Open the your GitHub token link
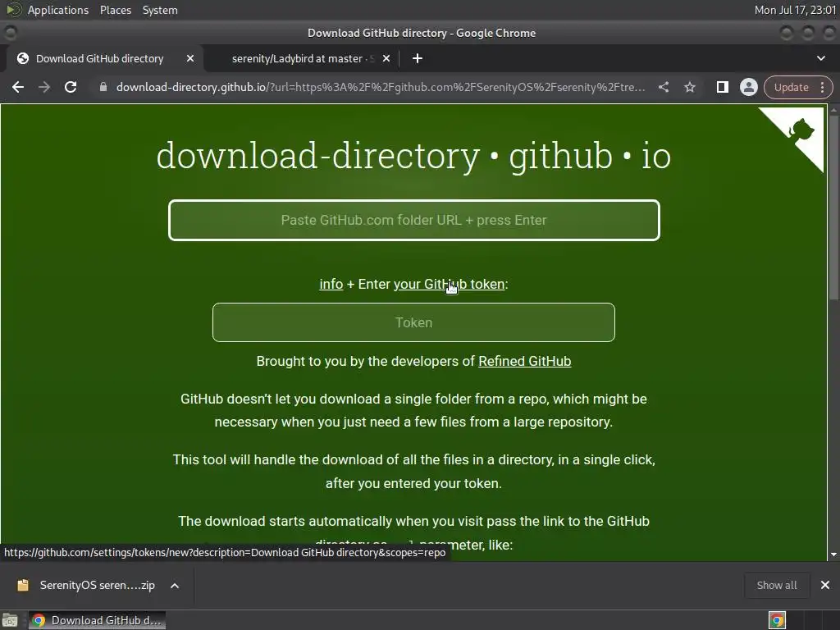The width and height of the screenshot is (840, 630). 449,284
